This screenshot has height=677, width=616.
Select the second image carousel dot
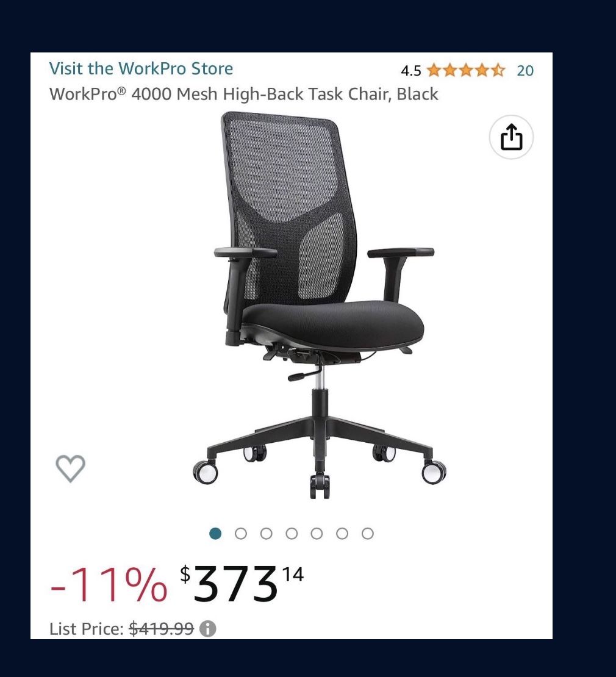click(x=241, y=534)
